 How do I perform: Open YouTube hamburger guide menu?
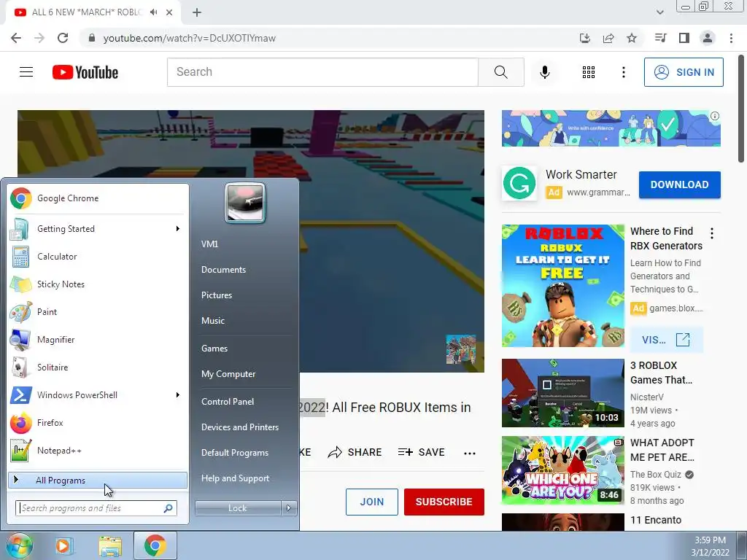(x=26, y=72)
